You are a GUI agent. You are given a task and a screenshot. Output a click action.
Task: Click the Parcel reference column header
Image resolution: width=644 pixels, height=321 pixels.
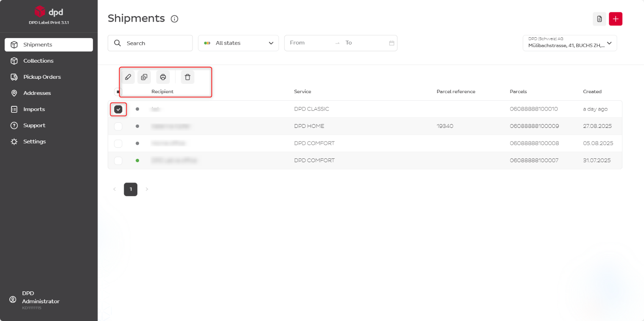click(456, 91)
